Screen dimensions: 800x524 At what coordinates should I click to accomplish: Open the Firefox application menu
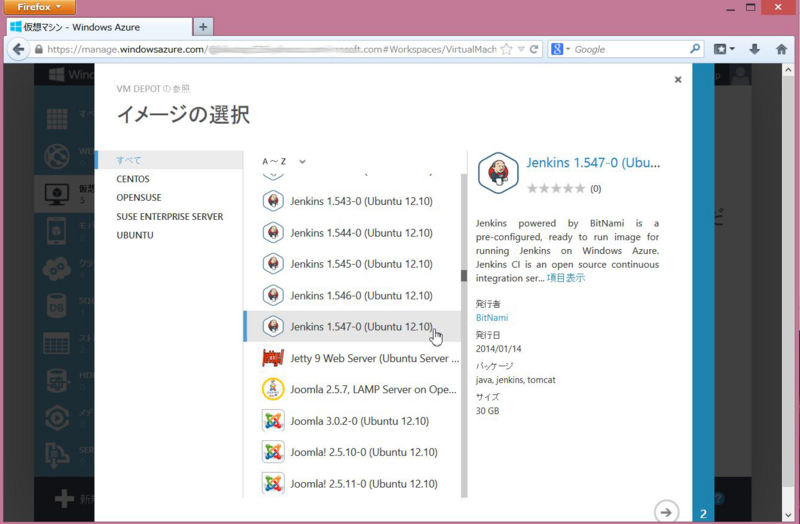pyautogui.click(x=39, y=7)
